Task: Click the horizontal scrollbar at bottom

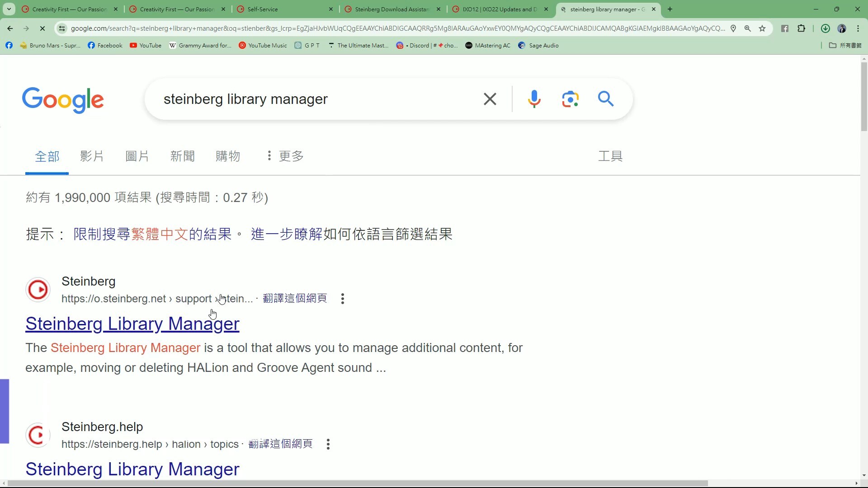Action: 357,483
